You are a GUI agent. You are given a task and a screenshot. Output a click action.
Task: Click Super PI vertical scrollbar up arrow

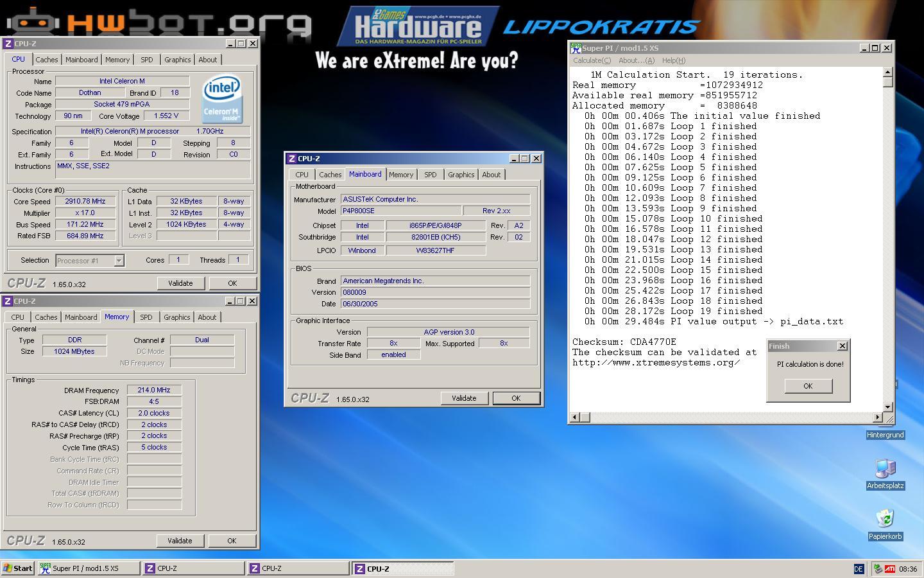tap(888, 72)
